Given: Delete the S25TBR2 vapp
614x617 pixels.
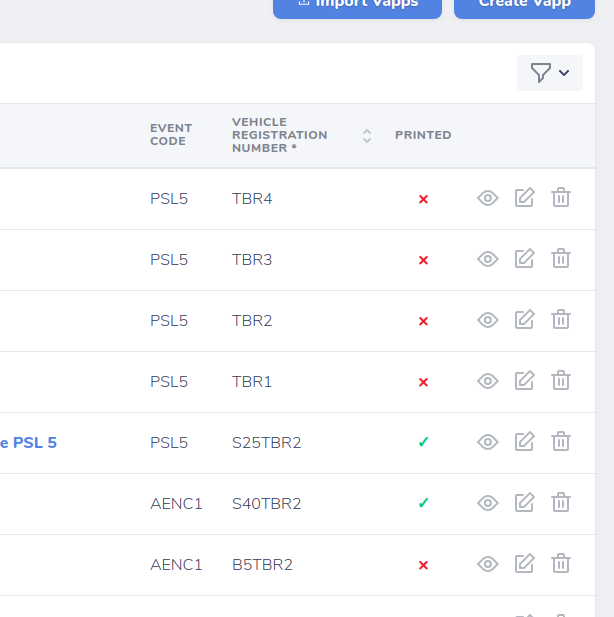Looking at the screenshot, I should tap(560, 441).
